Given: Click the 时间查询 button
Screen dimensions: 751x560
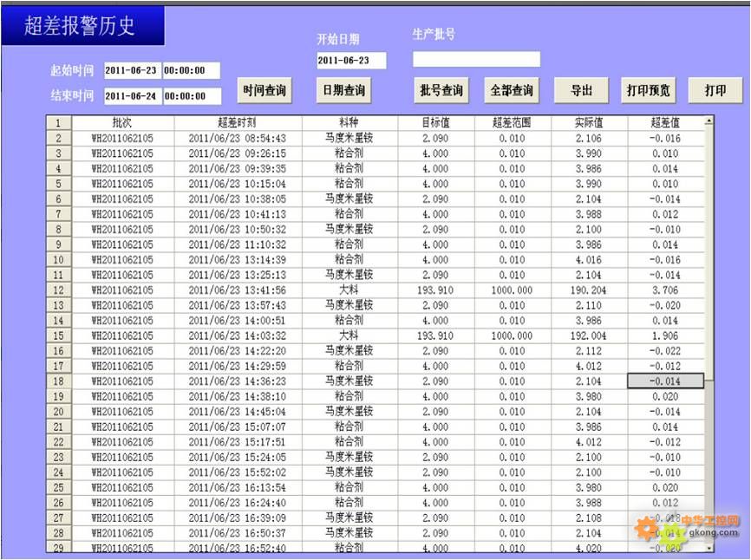Looking at the screenshot, I should click(x=264, y=90).
